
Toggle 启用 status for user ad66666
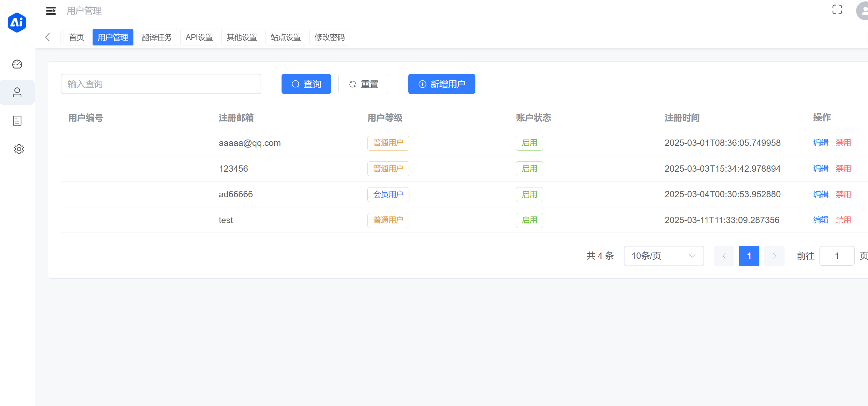pos(529,194)
